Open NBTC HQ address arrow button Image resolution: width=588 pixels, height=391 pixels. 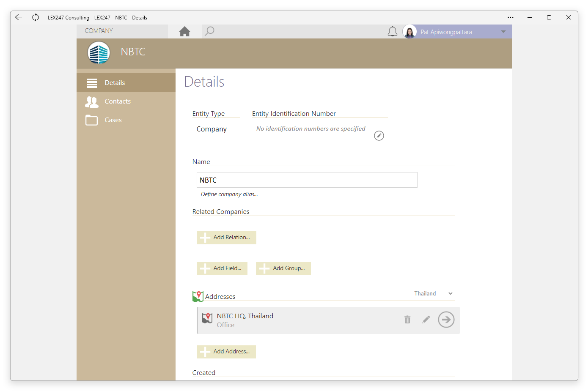click(x=446, y=320)
